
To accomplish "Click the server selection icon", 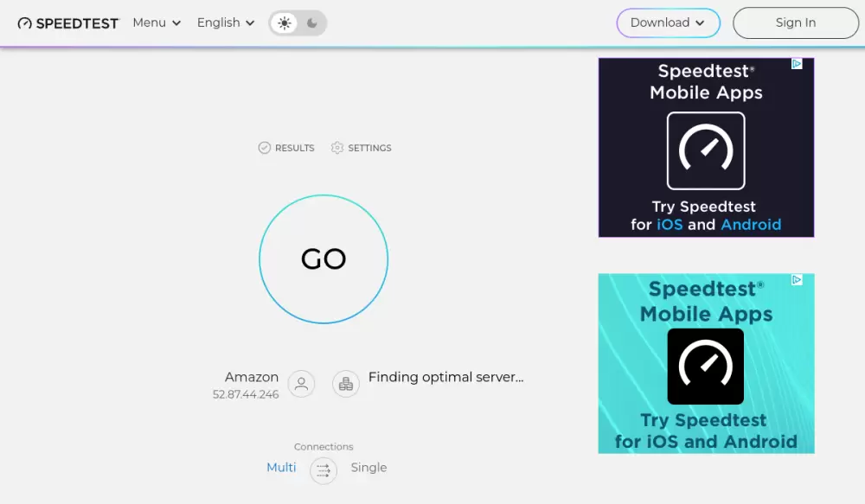I will pyautogui.click(x=346, y=384).
